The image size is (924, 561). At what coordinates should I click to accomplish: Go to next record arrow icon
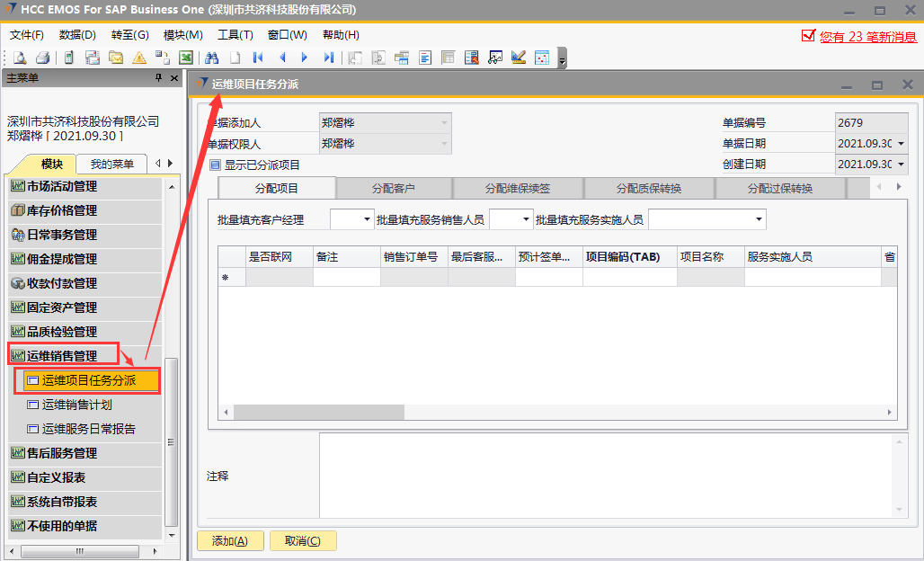tap(305, 58)
